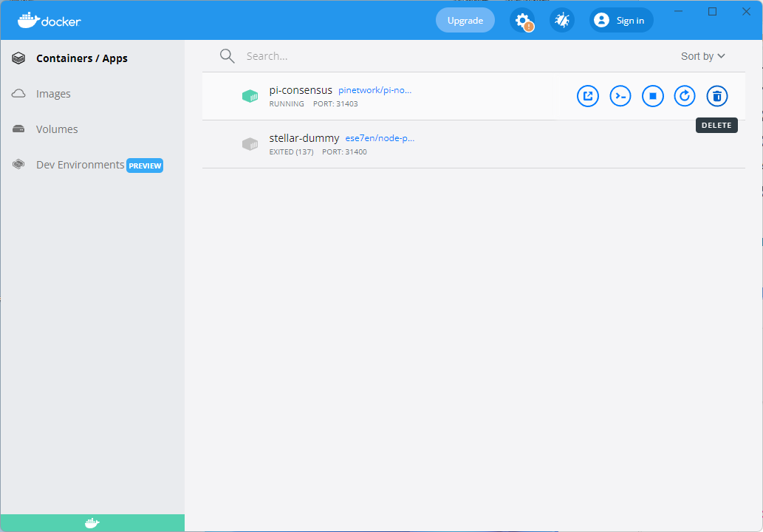Click the gray stellar-dummy container icon
The width and height of the screenshot is (763, 532).
[250, 144]
